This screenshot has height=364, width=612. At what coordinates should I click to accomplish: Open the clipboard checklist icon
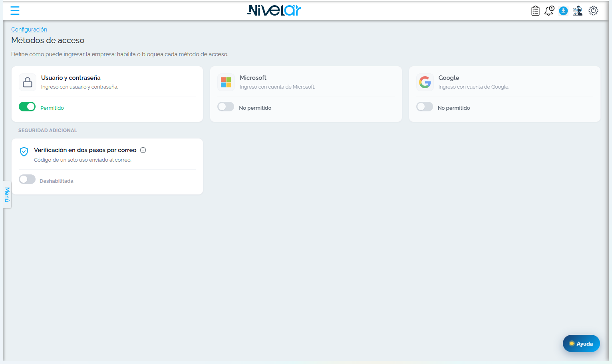[x=535, y=11]
